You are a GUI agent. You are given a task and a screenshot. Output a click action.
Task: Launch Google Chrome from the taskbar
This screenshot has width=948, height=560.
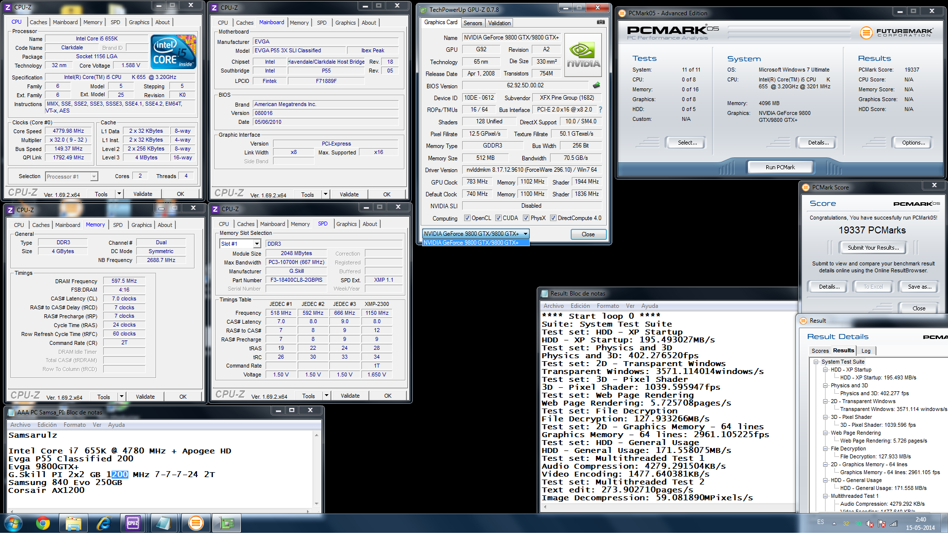click(43, 523)
